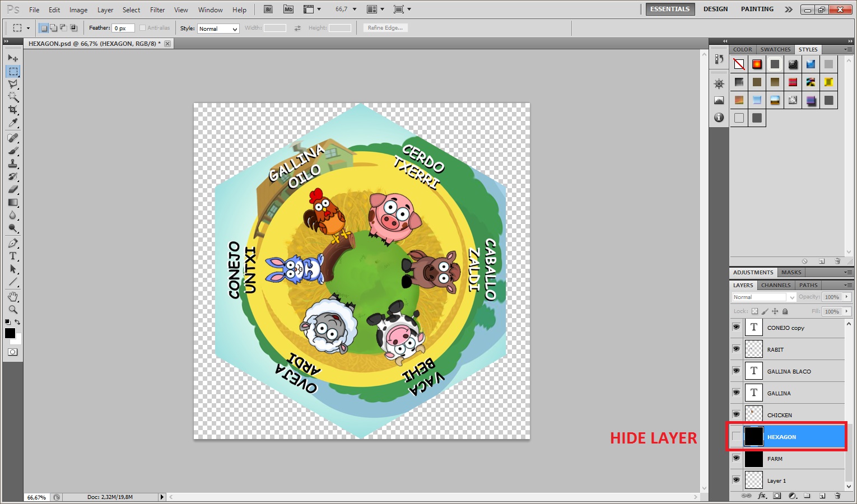Select the Pen tool
This screenshot has height=504, width=857.
pos(13,243)
